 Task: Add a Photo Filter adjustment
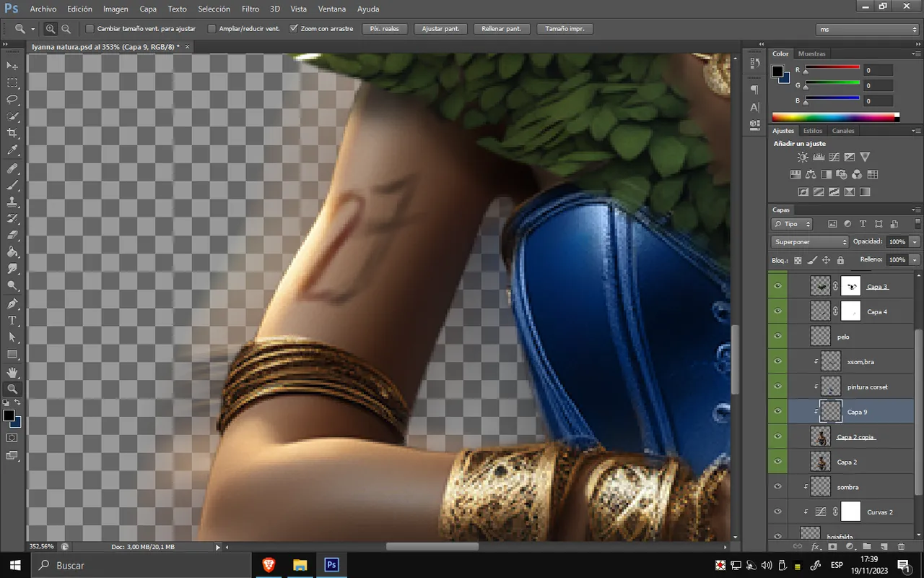coord(841,174)
